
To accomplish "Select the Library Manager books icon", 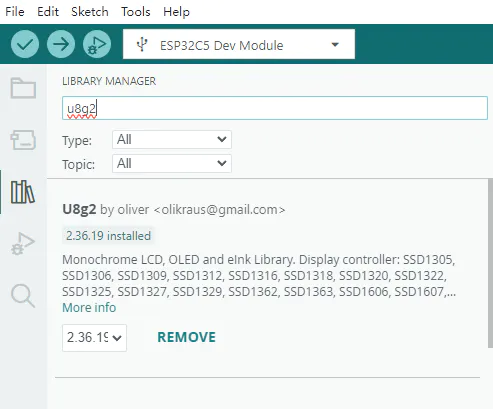I will [x=23, y=192].
